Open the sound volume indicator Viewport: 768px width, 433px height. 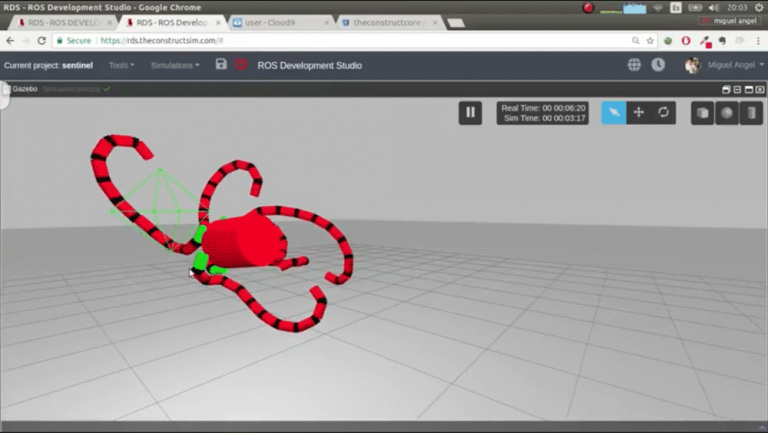714,8
